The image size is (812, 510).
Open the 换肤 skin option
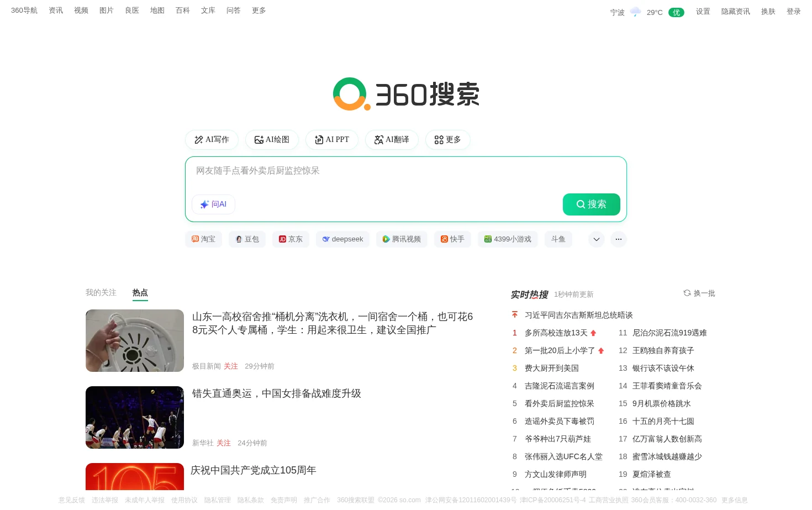point(768,12)
